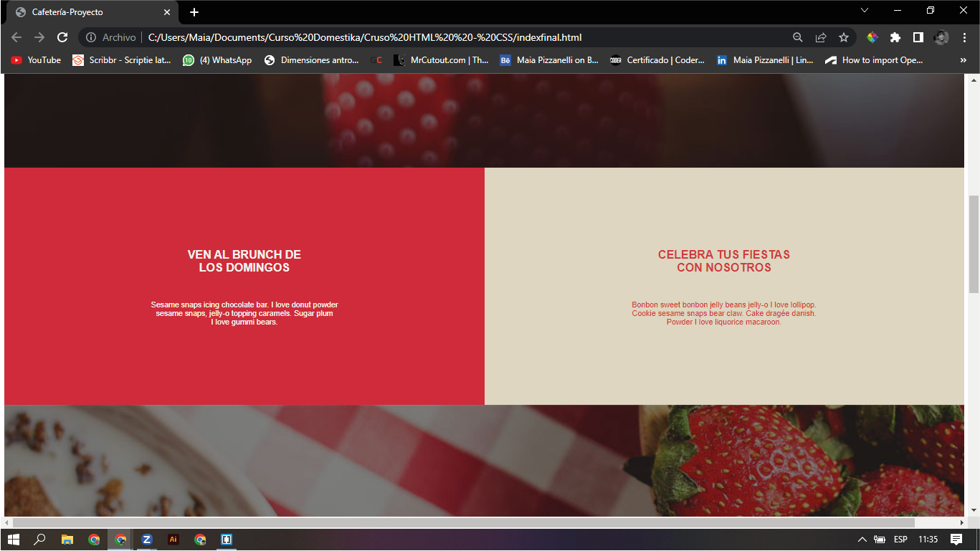The height and width of the screenshot is (551, 980).
Task: Click the battery tray icon
Action: [x=880, y=540]
